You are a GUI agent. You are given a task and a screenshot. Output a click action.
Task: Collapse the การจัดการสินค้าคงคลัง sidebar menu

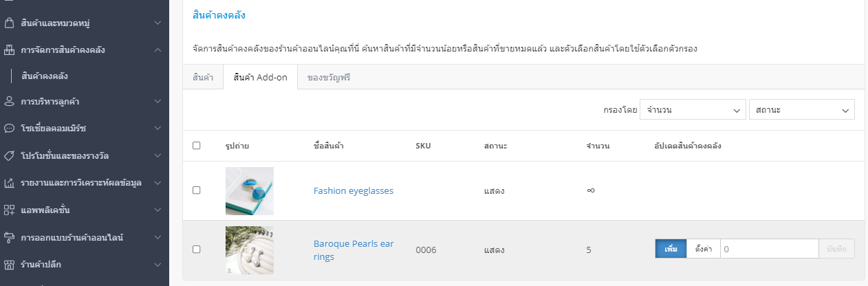coord(158,50)
